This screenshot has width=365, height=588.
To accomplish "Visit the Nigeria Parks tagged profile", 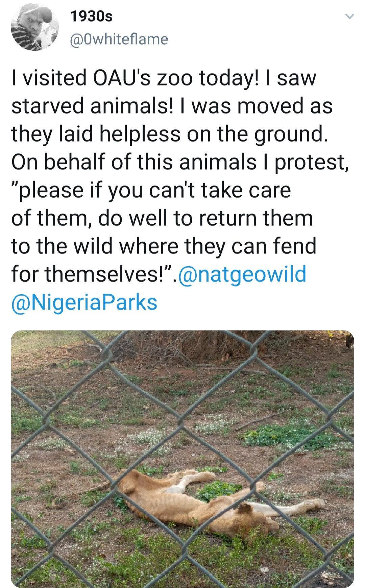I will coord(84,302).
